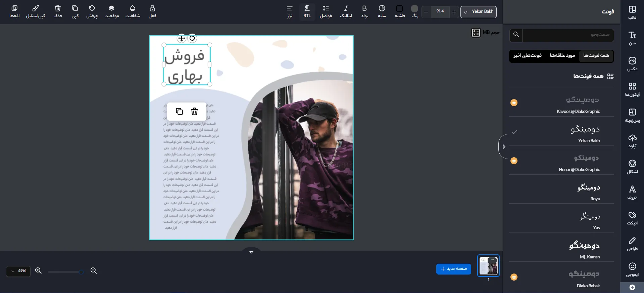The width and height of the screenshot is (644, 293).
Task: Open the آیکون‌ها icons sidebar panel
Action: pos(632,89)
